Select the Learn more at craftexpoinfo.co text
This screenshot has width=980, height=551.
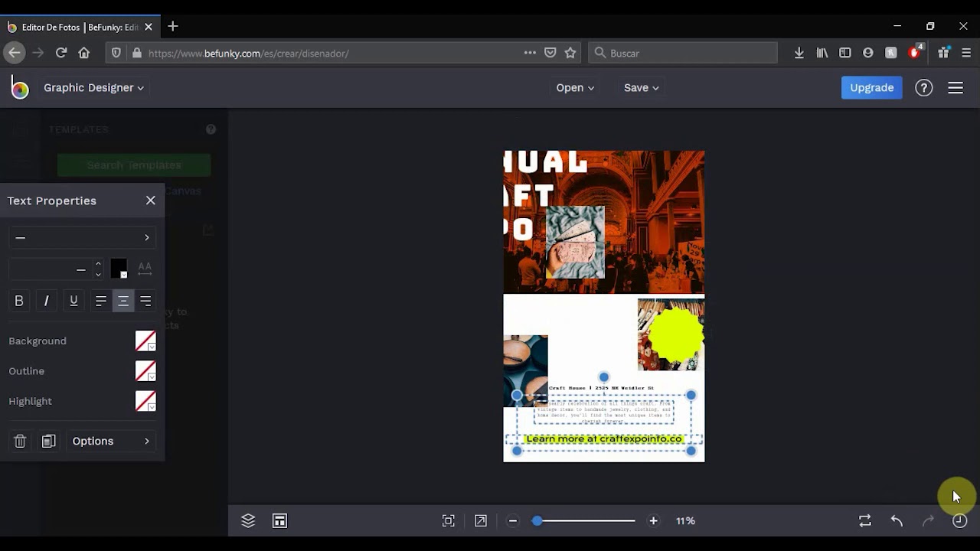click(x=604, y=439)
